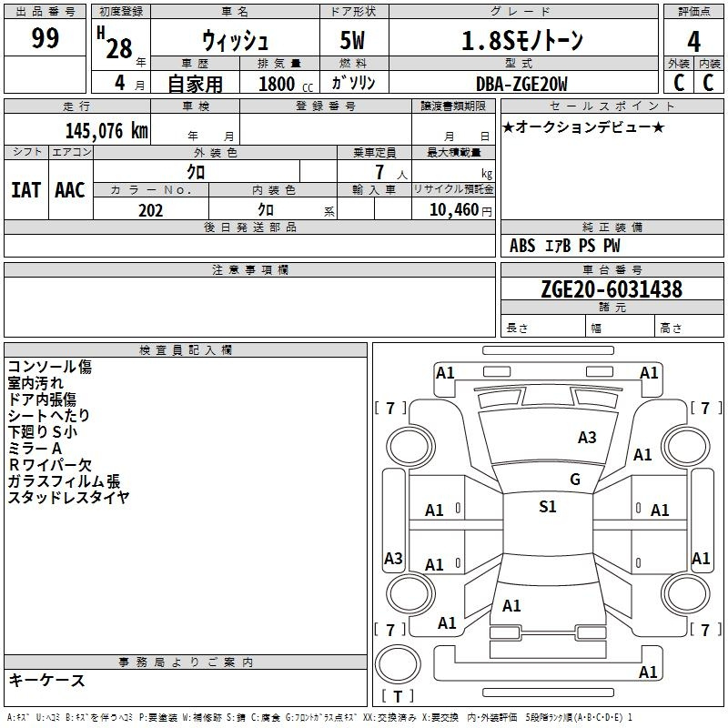
Task: Click the overall evaluation score 4
Action: [693, 41]
